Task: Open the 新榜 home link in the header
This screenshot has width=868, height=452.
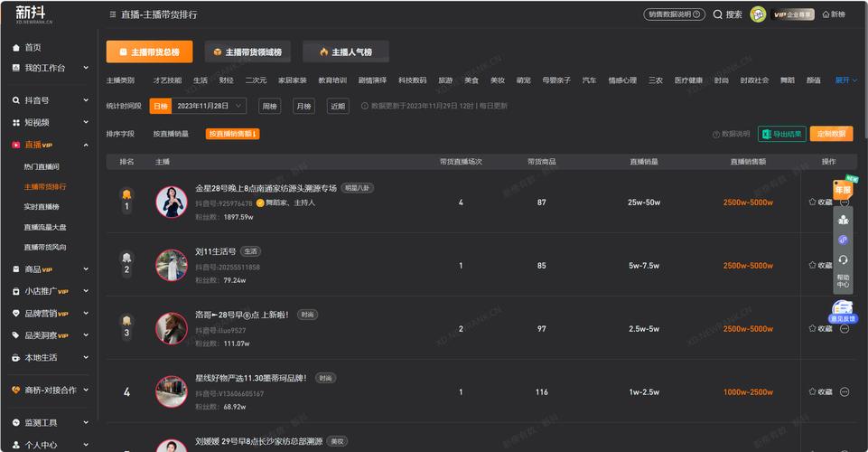Action: coord(834,14)
